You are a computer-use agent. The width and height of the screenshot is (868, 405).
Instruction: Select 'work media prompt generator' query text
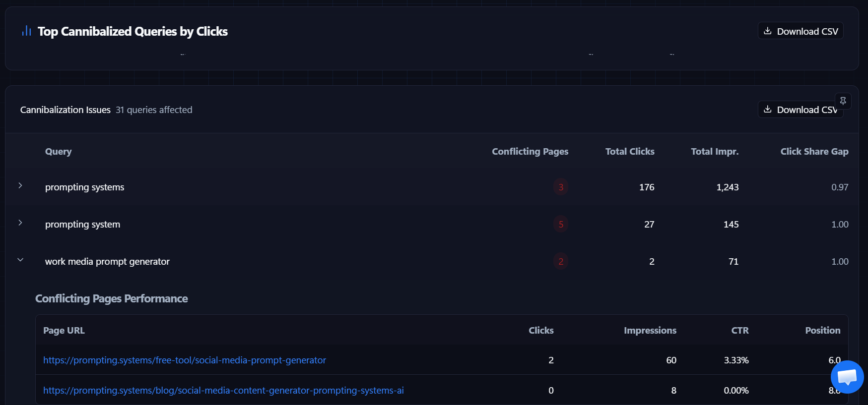(x=107, y=262)
